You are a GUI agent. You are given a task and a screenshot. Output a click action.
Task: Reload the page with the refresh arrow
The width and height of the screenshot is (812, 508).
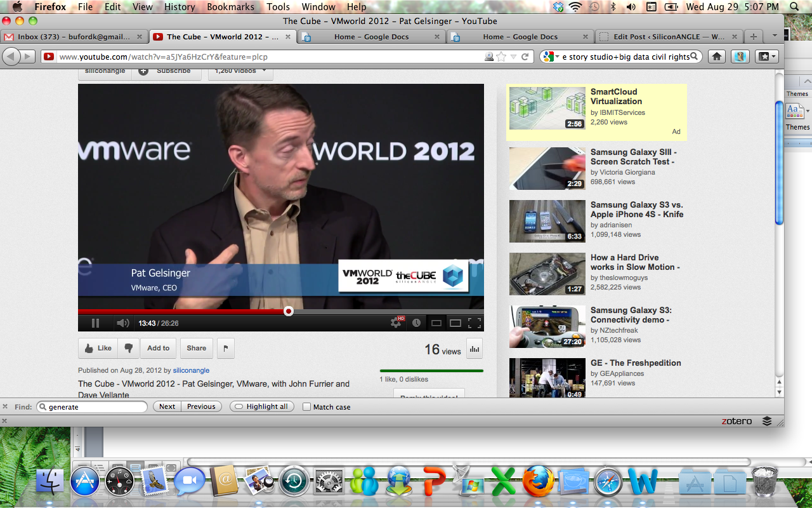click(x=525, y=57)
